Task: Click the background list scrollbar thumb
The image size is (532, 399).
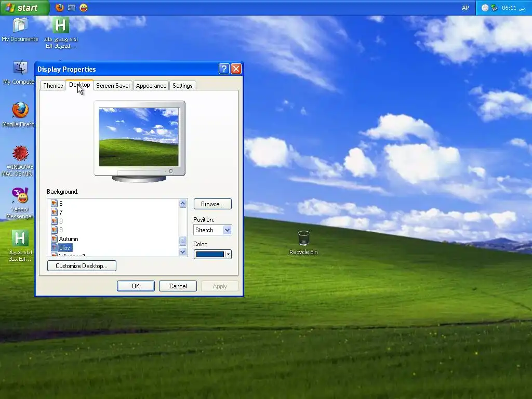Action: point(182,241)
